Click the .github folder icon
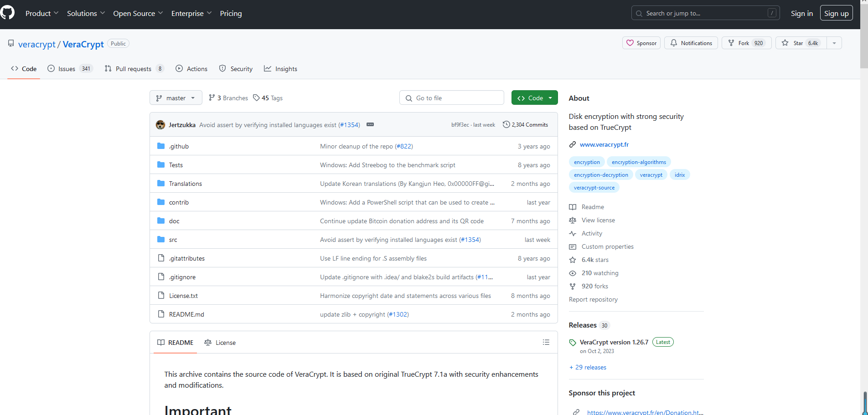The image size is (868, 415). (x=161, y=146)
